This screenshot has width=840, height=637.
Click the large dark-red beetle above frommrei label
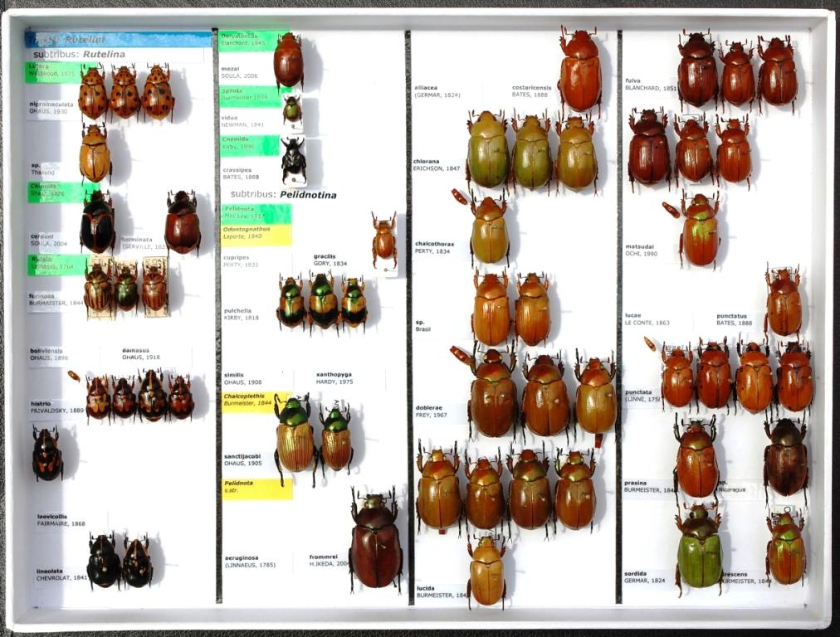coord(375,539)
